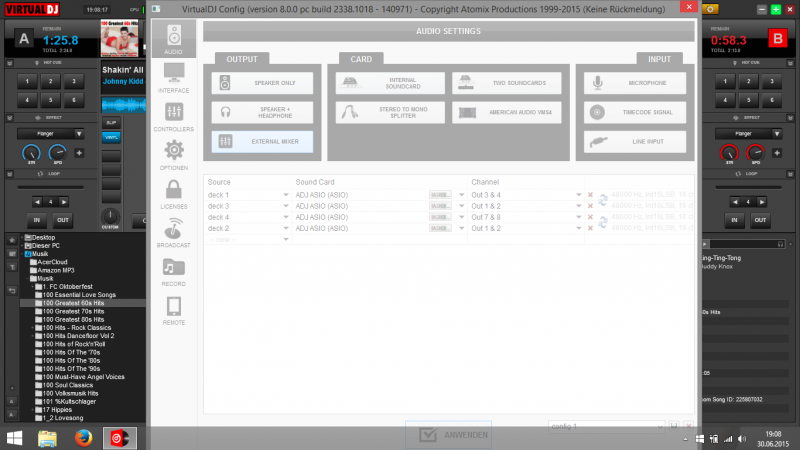The width and height of the screenshot is (800, 450).
Task: Open the Interface settings section
Action: click(x=173, y=78)
